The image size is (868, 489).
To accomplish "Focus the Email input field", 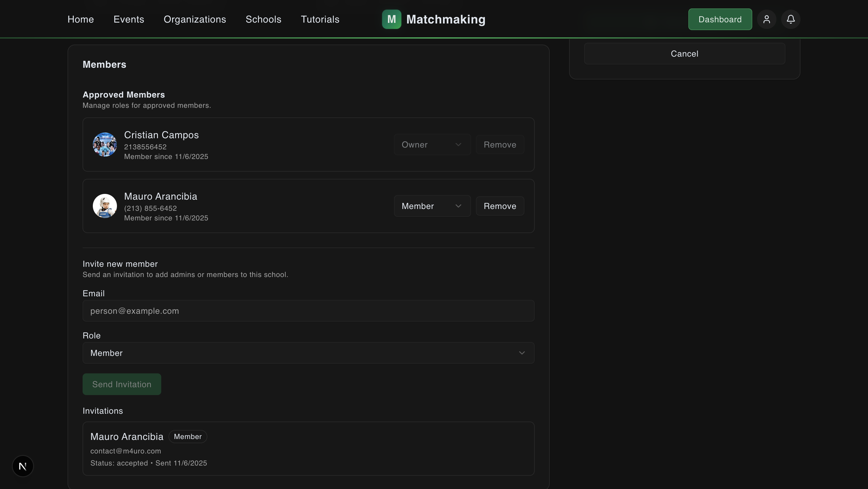I will coord(308,311).
